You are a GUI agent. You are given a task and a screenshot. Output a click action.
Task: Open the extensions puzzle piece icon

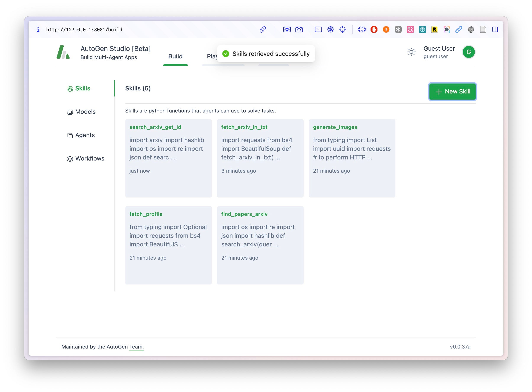362,29
